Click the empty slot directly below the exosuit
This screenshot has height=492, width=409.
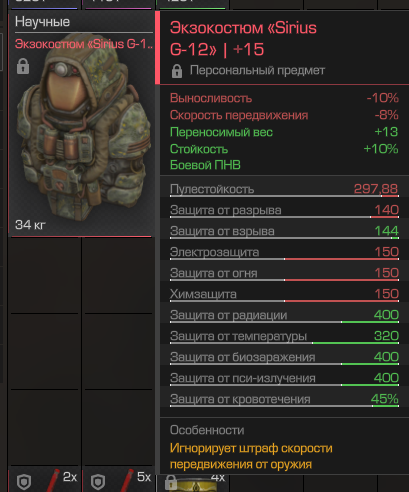pos(45,275)
